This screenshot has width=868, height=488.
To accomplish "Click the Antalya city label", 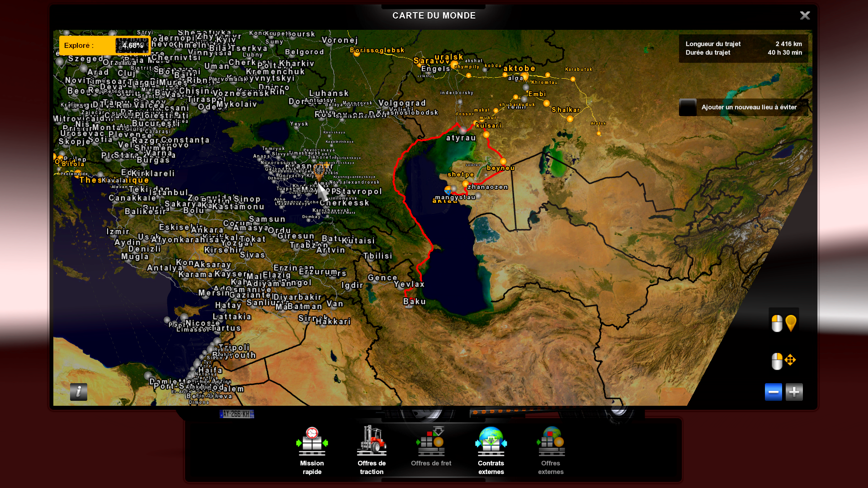I will pos(165,268).
